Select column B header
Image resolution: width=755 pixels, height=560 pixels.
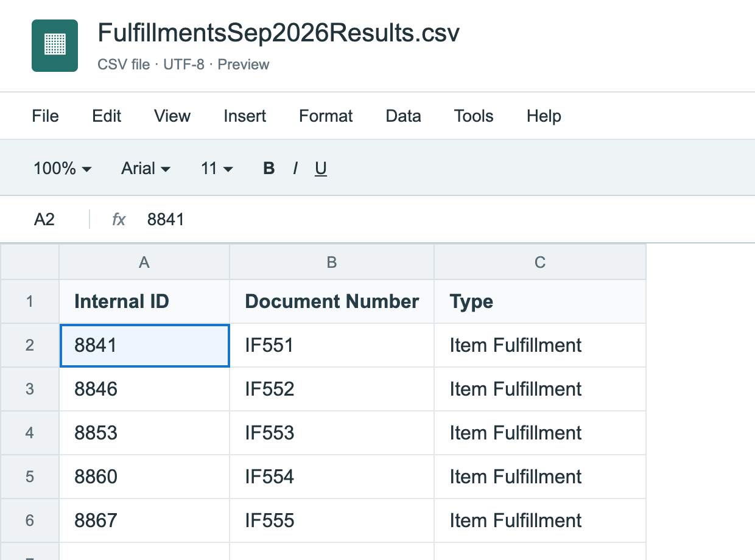tap(332, 262)
